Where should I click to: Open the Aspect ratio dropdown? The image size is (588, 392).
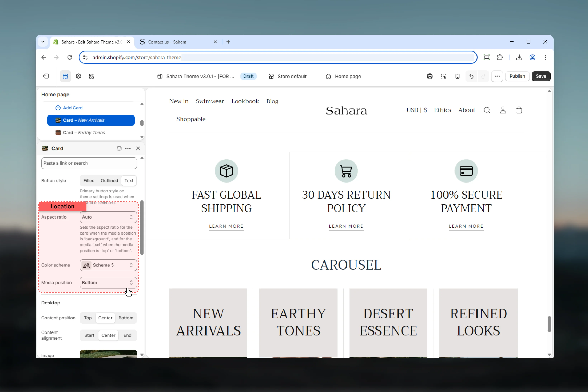point(108,217)
